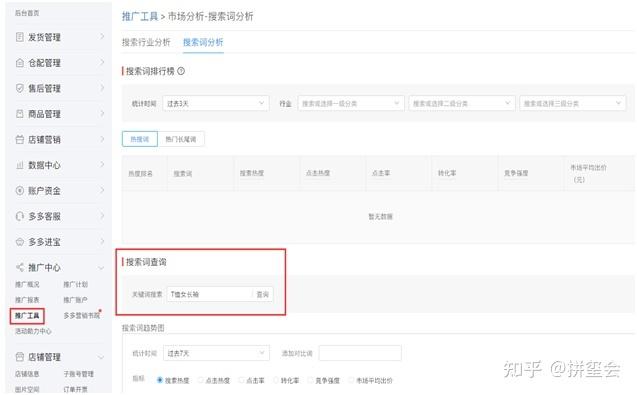This screenshot has width=637, height=395.
Task: Select the 点击率 radio button
Action: click(241, 380)
